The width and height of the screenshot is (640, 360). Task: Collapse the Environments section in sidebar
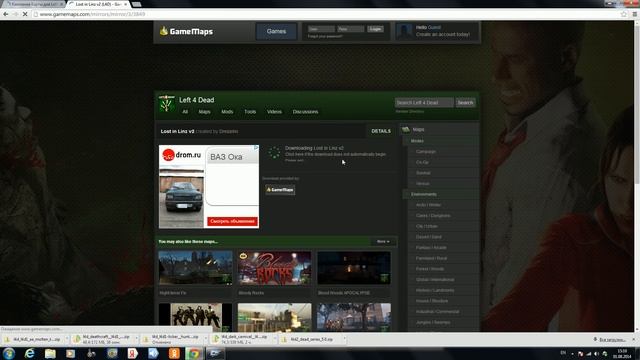click(424, 194)
